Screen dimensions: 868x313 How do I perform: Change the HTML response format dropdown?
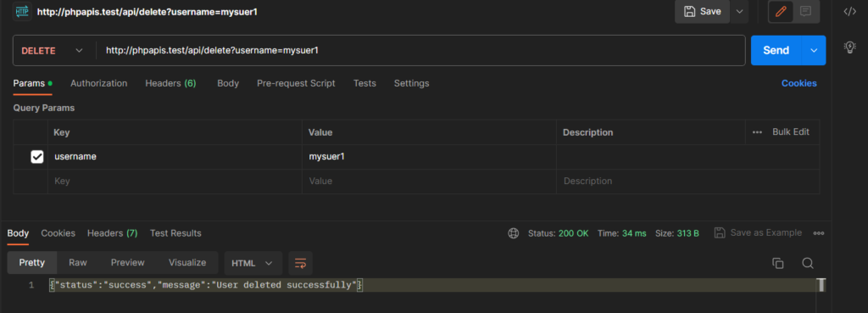(x=253, y=263)
